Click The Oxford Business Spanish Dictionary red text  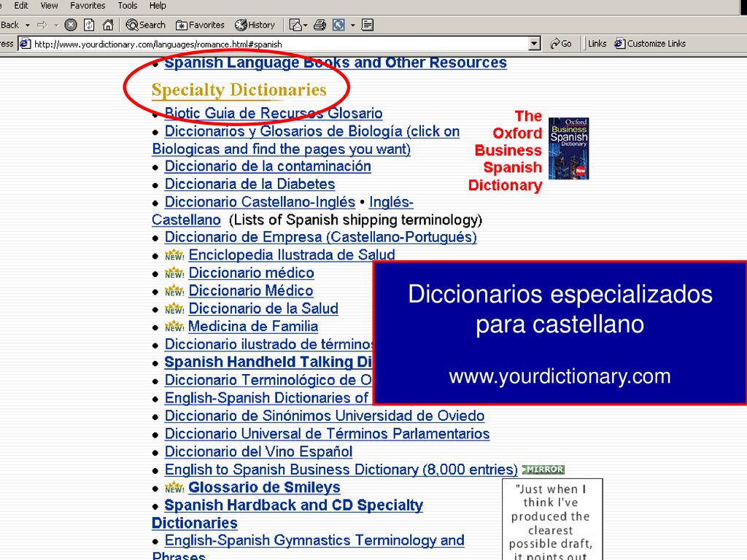(x=506, y=150)
